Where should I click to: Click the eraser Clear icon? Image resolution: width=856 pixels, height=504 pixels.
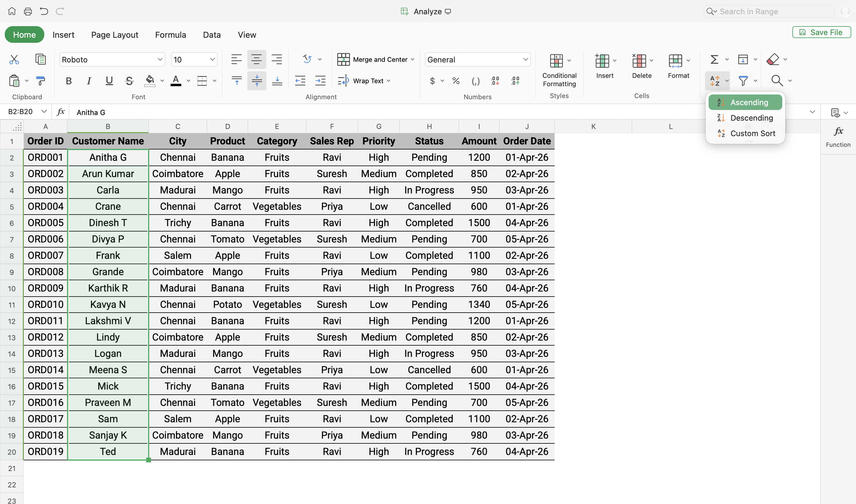(x=773, y=60)
